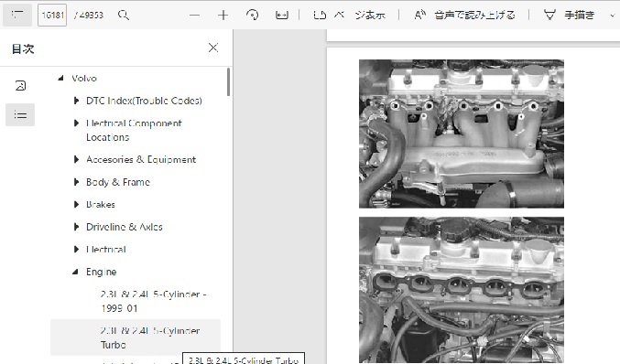
Task: Click the page number input field
Action: (x=52, y=16)
